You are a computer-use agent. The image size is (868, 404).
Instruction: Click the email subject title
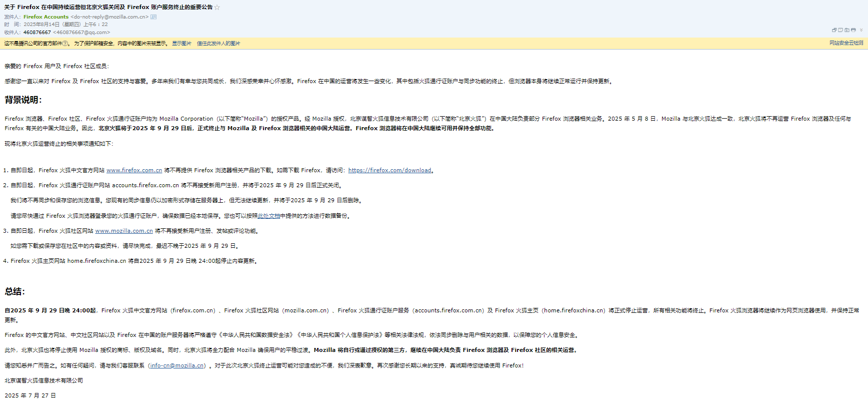108,7
